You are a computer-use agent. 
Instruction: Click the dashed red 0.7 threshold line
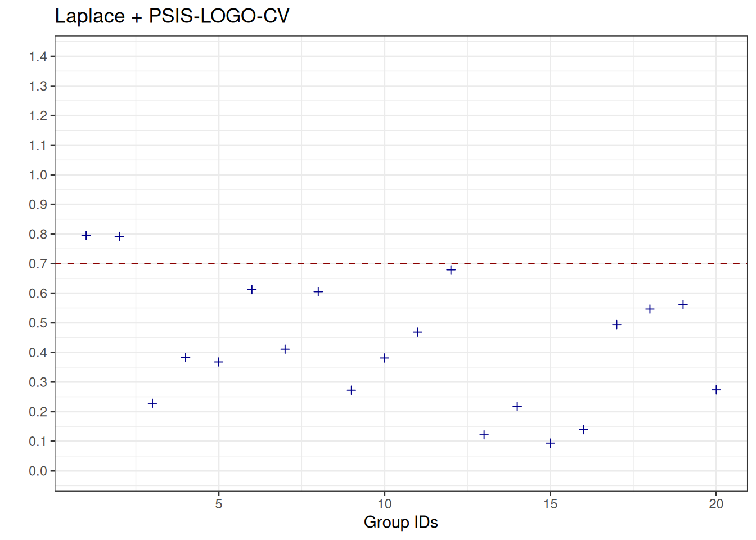pos(401,263)
